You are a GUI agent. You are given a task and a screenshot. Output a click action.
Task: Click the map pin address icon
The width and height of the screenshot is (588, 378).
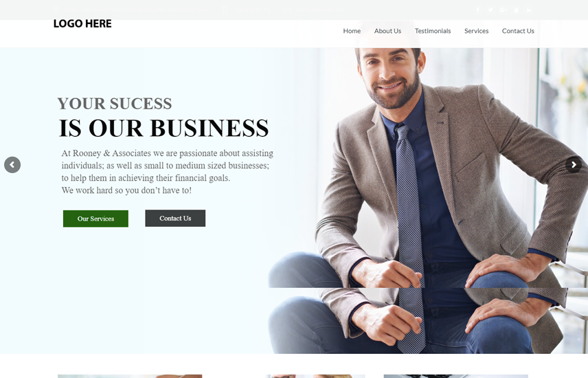(56, 10)
